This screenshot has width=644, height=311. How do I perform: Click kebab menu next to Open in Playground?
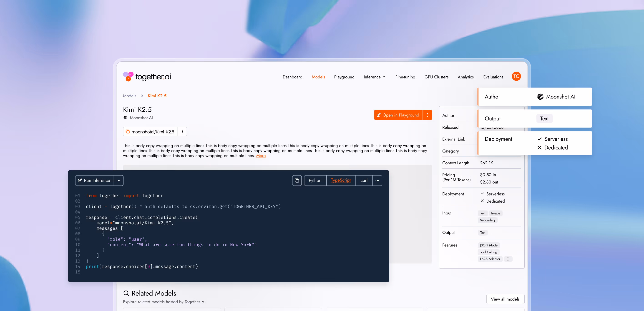pyautogui.click(x=427, y=115)
